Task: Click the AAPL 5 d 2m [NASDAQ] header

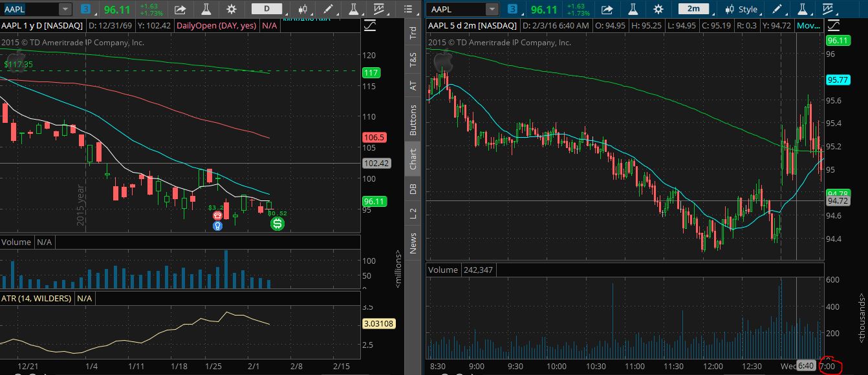Action: click(472, 26)
